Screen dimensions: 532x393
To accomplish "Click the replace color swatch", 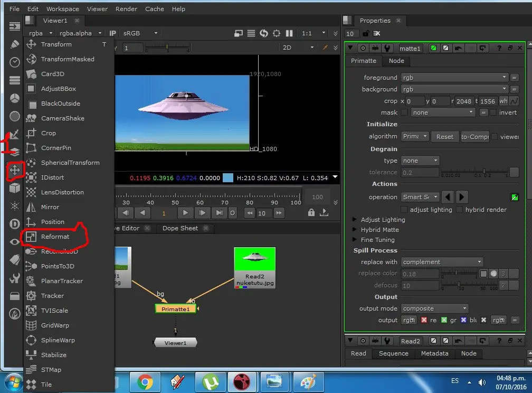I will 483,274.
